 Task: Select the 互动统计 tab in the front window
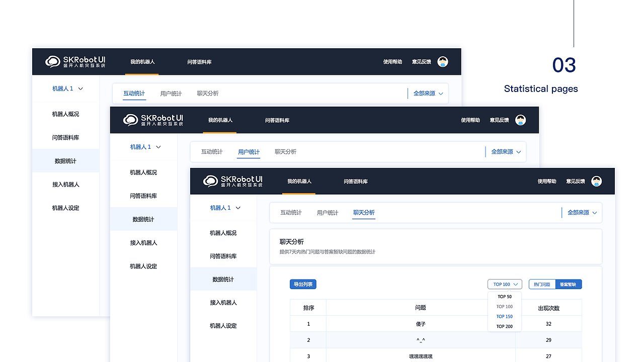point(291,213)
